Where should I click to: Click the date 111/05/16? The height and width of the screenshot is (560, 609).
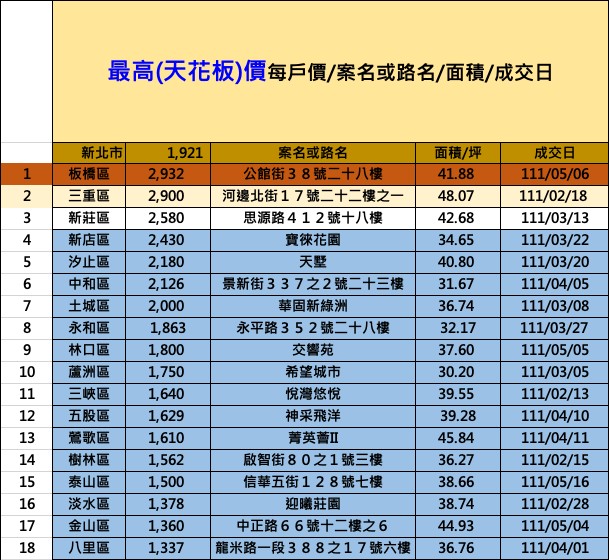tap(554, 482)
